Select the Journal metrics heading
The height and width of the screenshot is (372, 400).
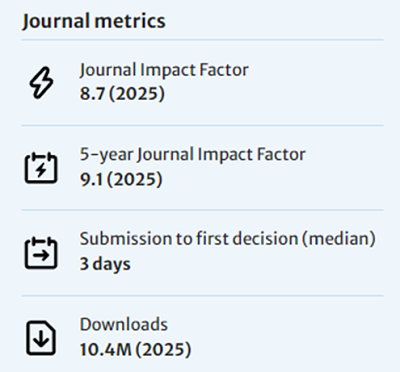point(94,21)
